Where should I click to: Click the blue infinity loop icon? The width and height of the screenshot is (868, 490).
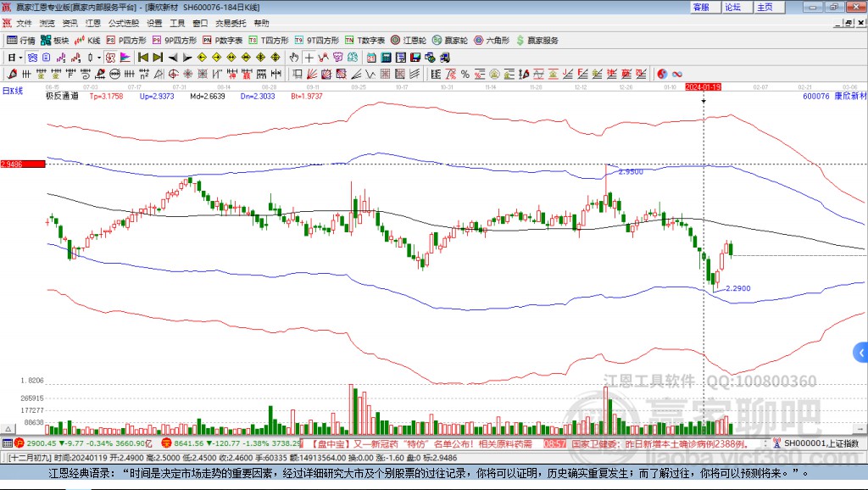[x=677, y=75]
